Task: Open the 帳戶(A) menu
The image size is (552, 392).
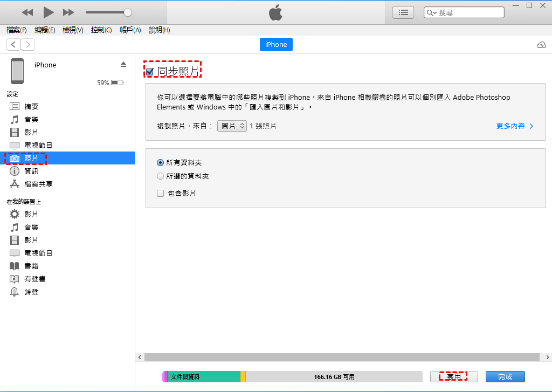Action: (x=130, y=30)
